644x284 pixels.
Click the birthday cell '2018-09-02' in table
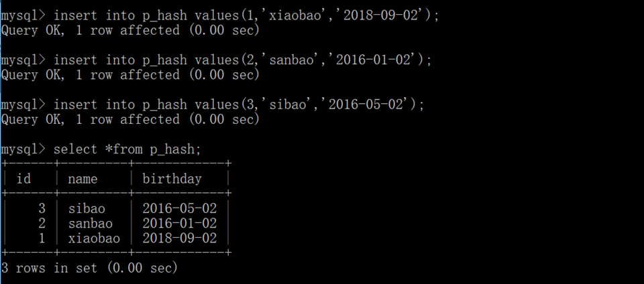click(x=179, y=238)
